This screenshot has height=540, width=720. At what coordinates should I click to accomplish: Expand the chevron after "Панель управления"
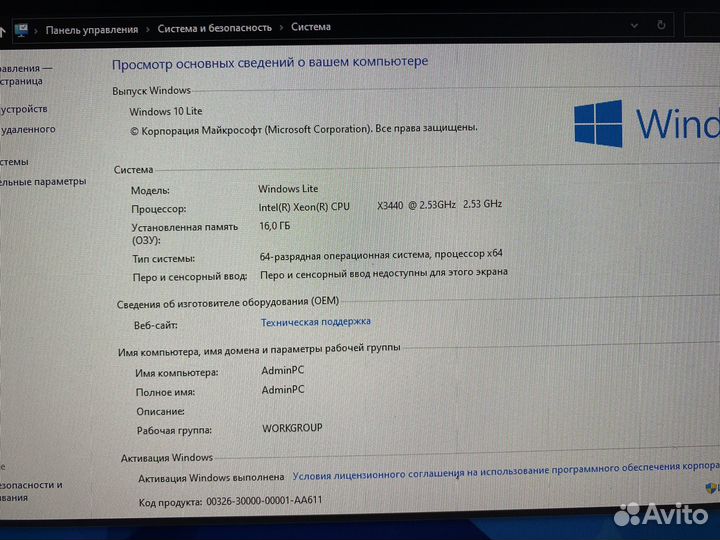point(148,29)
